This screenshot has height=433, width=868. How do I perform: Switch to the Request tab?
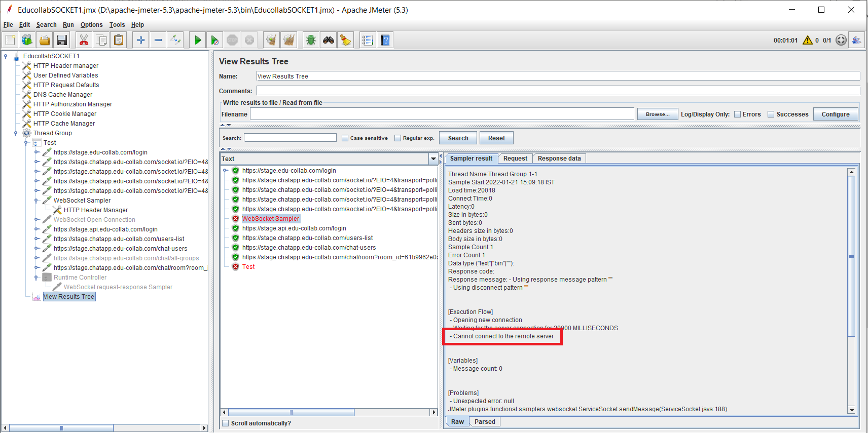515,159
